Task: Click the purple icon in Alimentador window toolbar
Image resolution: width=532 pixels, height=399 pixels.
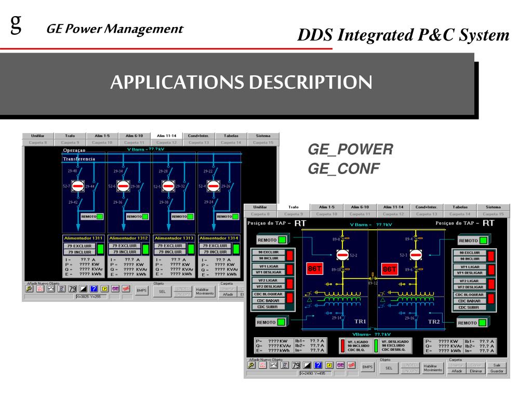Action: click(115, 289)
